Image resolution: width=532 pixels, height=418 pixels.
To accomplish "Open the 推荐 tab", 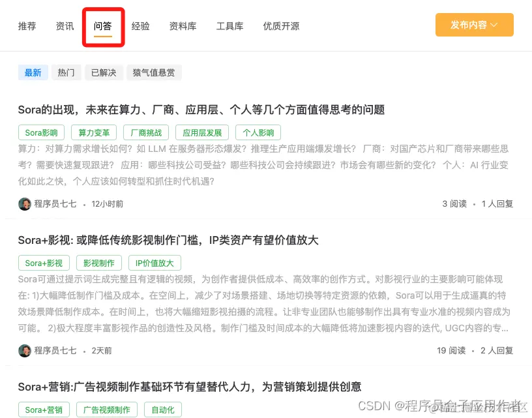I will (x=27, y=26).
